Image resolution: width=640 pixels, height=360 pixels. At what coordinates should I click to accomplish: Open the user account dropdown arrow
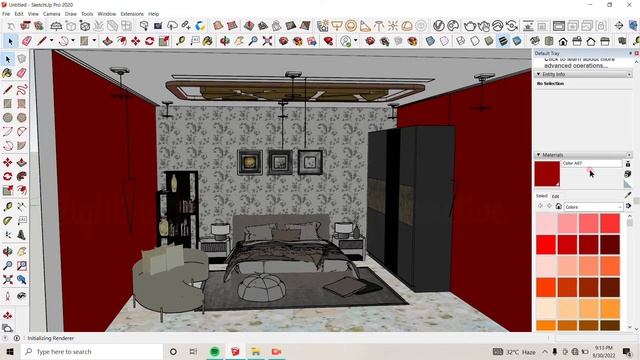tap(356, 41)
